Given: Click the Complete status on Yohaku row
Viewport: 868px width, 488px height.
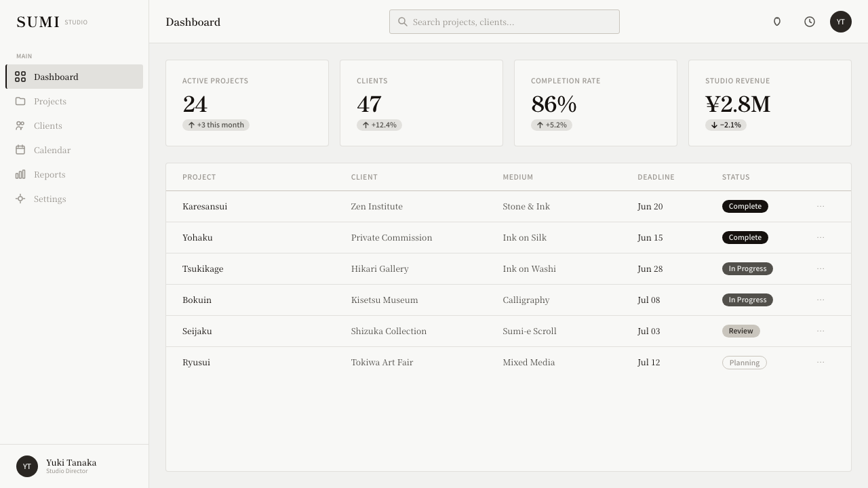Looking at the screenshot, I should [745, 237].
